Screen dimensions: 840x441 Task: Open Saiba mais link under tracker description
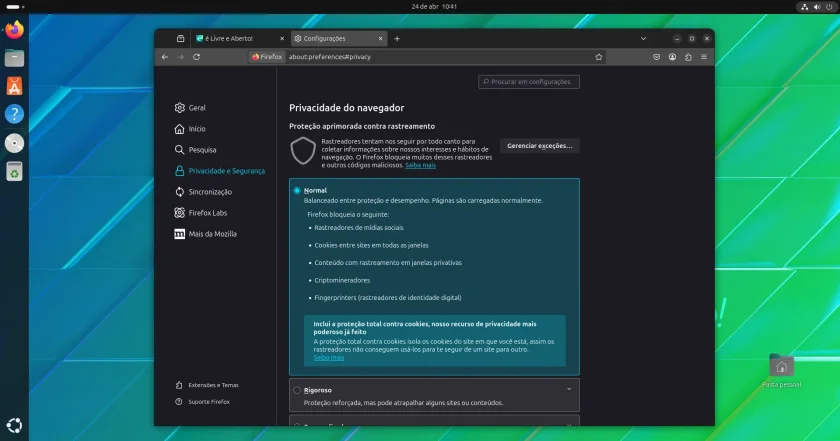coord(420,165)
